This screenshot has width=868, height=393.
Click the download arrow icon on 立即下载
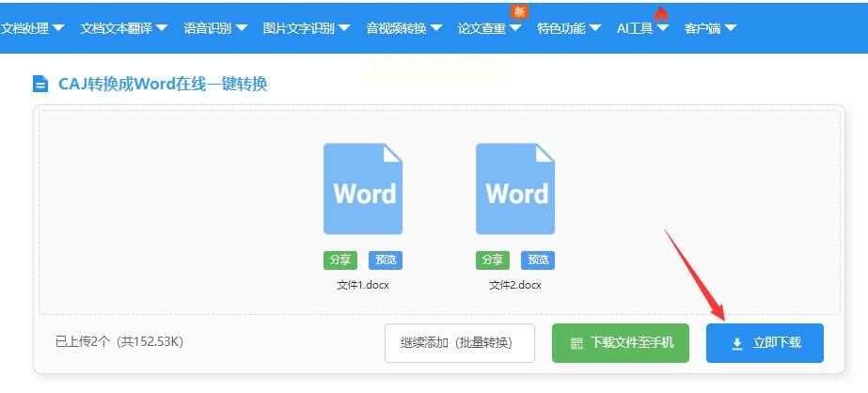737,344
